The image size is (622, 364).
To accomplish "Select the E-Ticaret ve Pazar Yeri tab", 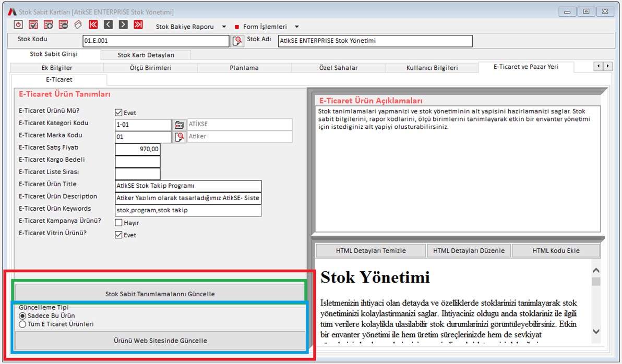I will click(526, 67).
